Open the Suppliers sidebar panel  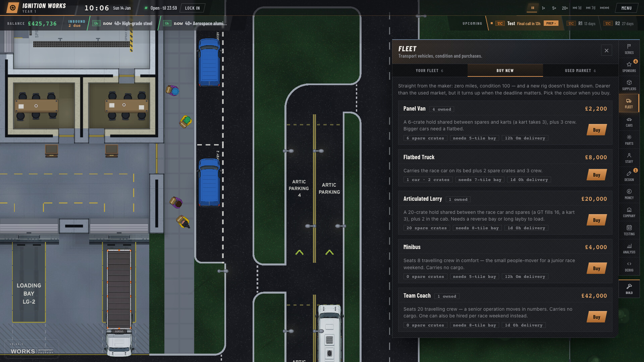point(629,85)
